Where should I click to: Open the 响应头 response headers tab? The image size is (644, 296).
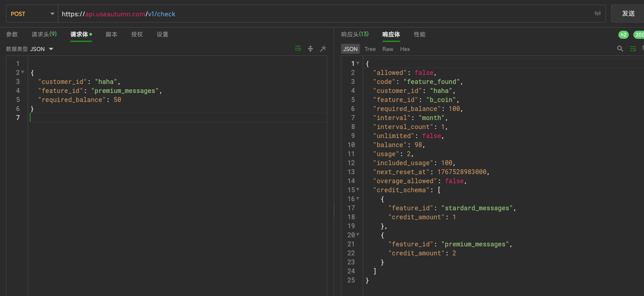tap(354, 34)
